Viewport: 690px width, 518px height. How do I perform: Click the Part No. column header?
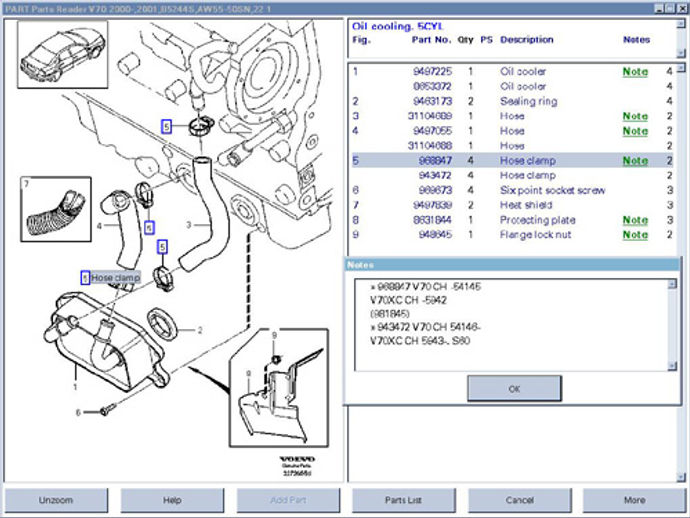tap(431, 40)
